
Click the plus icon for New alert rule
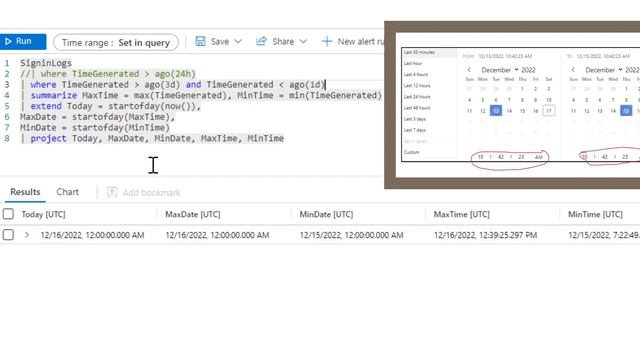(327, 41)
